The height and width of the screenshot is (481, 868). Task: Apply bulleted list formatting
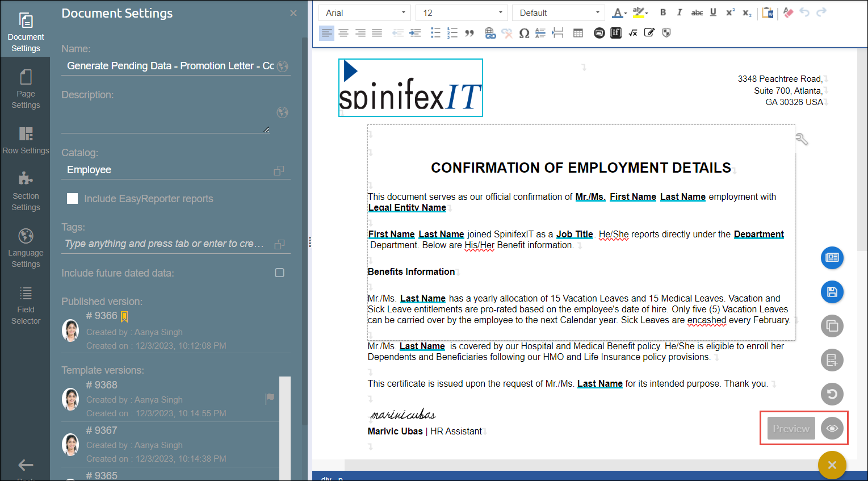pos(435,33)
